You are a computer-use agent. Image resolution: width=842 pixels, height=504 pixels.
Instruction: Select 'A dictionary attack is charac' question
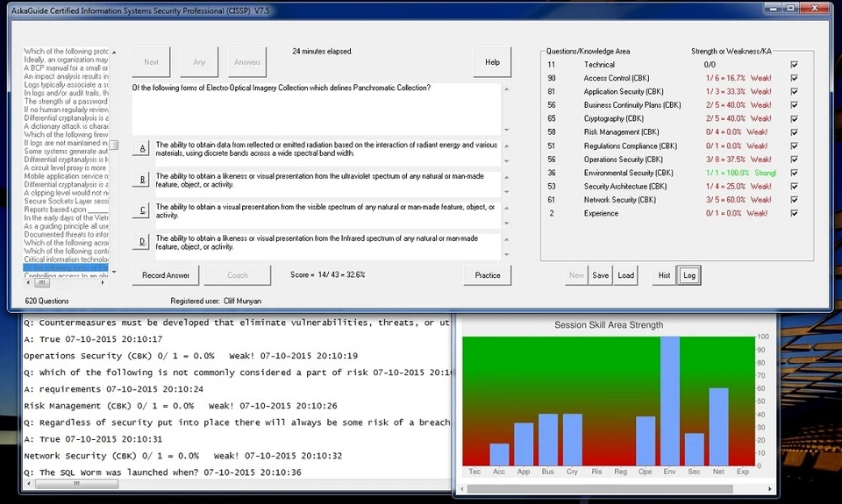66,126
